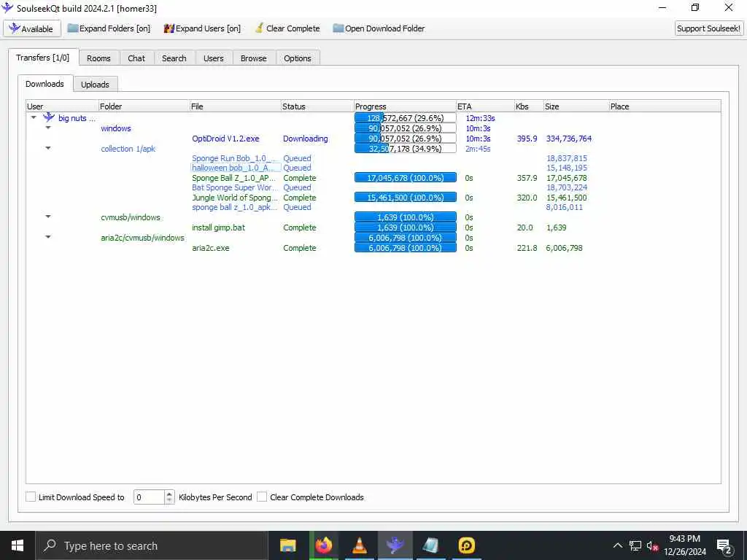Click the Soulseek bird icon on Available button

tap(15, 28)
